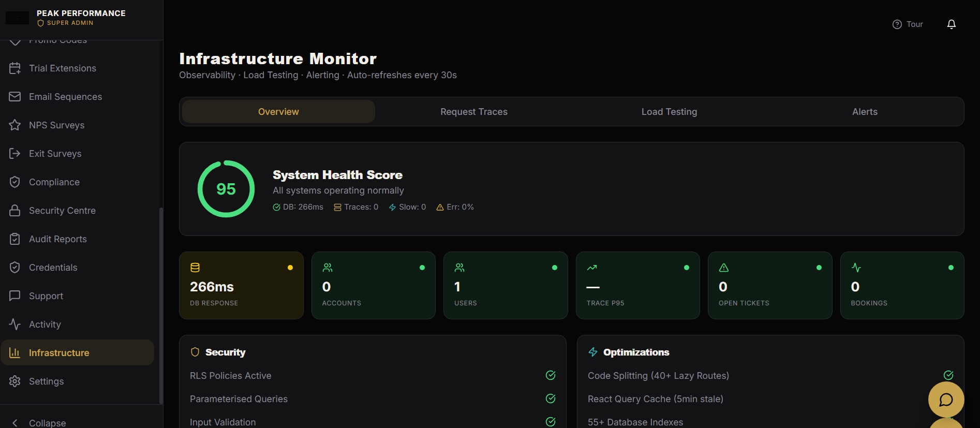Click the Settings gear icon
Image resolution: width=980 pixels, height=428 pixels.
coord(15,381)
